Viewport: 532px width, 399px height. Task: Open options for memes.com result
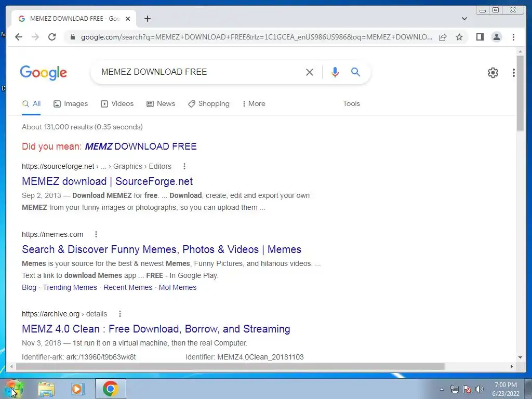click(x=96, y=234)
